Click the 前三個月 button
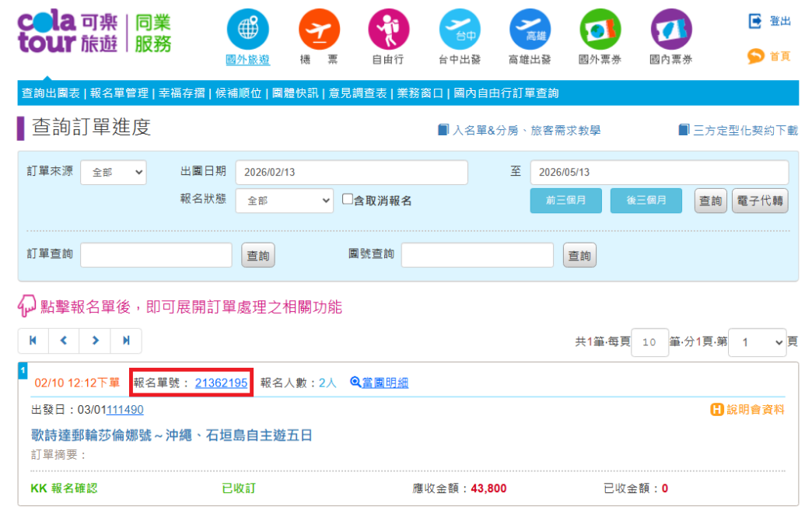The width and height of the screenshot is (812, 507). click(565, 201)
